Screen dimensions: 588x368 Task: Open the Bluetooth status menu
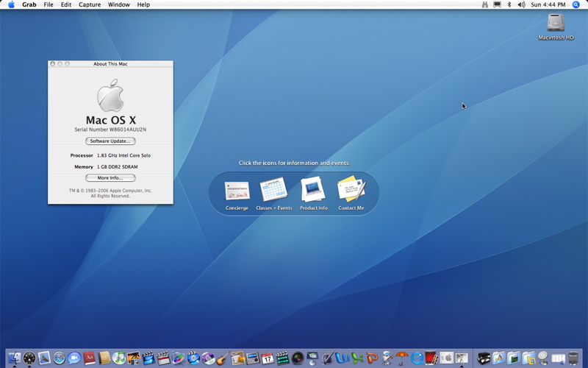[509, 4]
